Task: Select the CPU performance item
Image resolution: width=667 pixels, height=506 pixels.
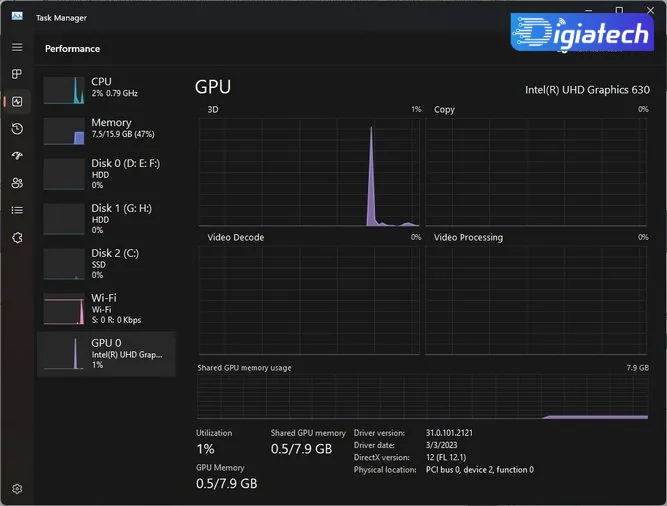Action: tap(106, 90)
